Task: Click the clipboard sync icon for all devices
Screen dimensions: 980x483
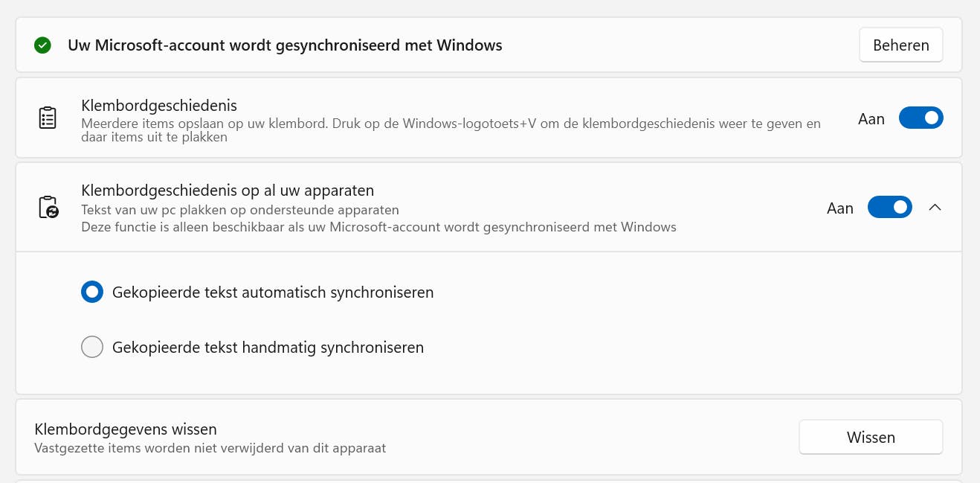Action: click(48, 207)
